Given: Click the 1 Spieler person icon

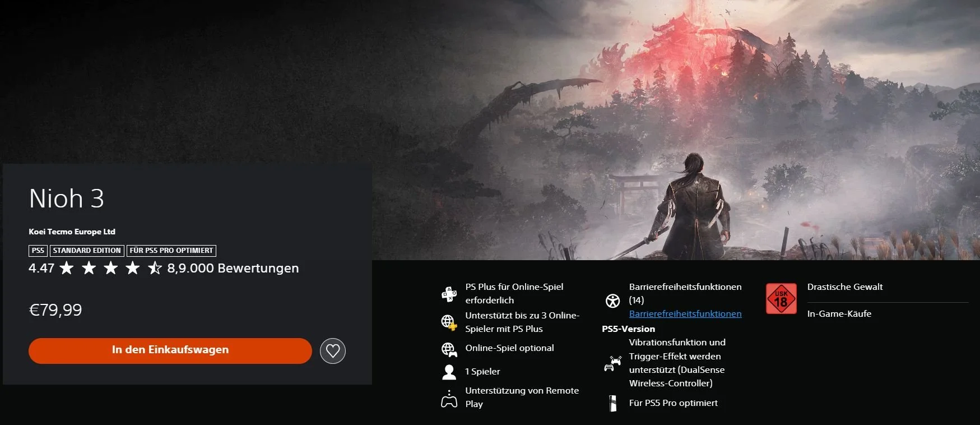Looking at the screenshot, I should point(449,372).
